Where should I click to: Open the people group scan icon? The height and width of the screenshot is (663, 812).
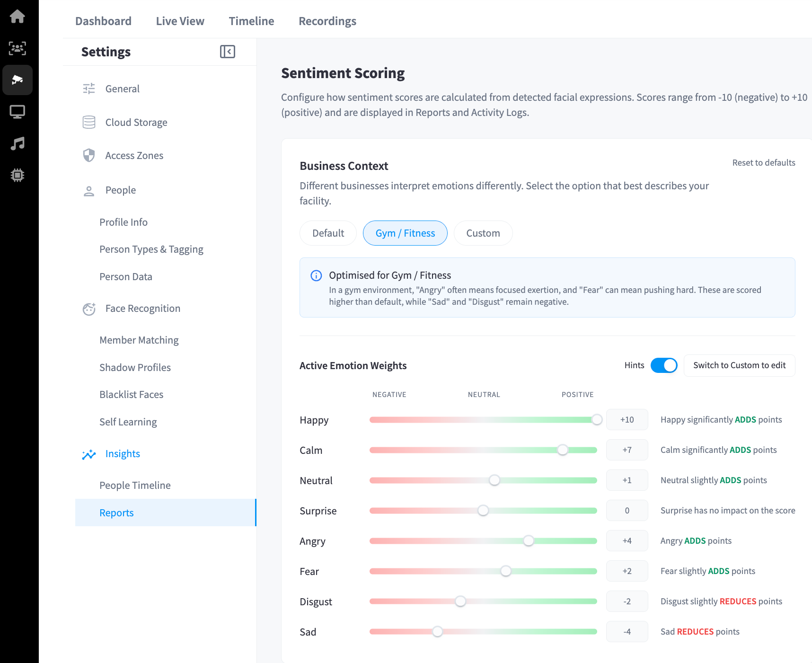click(x=18, y=48)
